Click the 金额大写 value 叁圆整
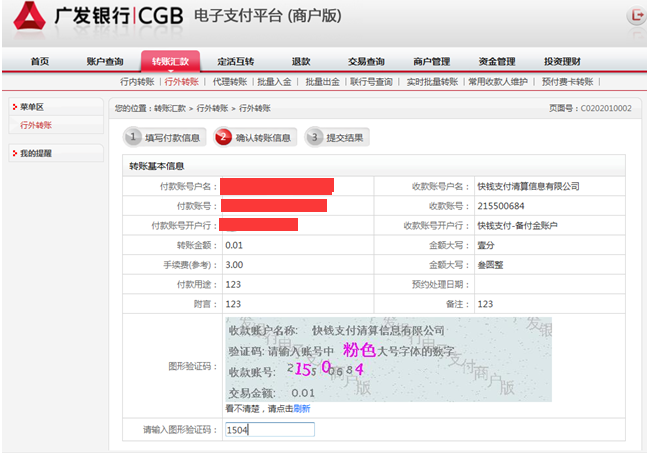The image size is (647, 453). point(490,265)
